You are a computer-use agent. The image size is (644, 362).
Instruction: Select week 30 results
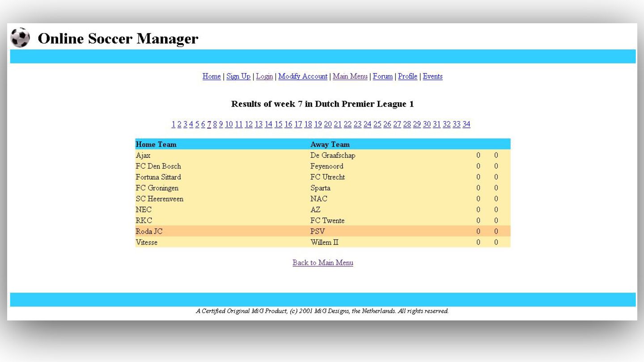click(427, 124)
